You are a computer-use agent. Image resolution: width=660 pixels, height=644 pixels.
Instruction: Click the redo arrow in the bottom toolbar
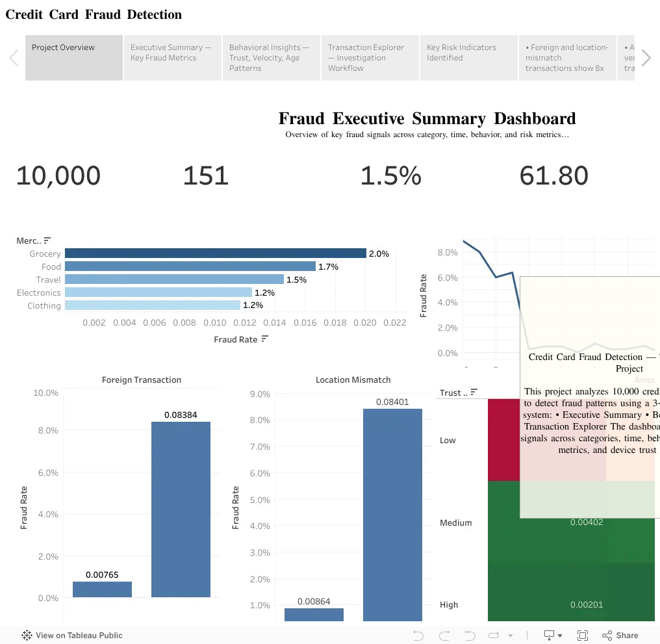pos(444,635)
